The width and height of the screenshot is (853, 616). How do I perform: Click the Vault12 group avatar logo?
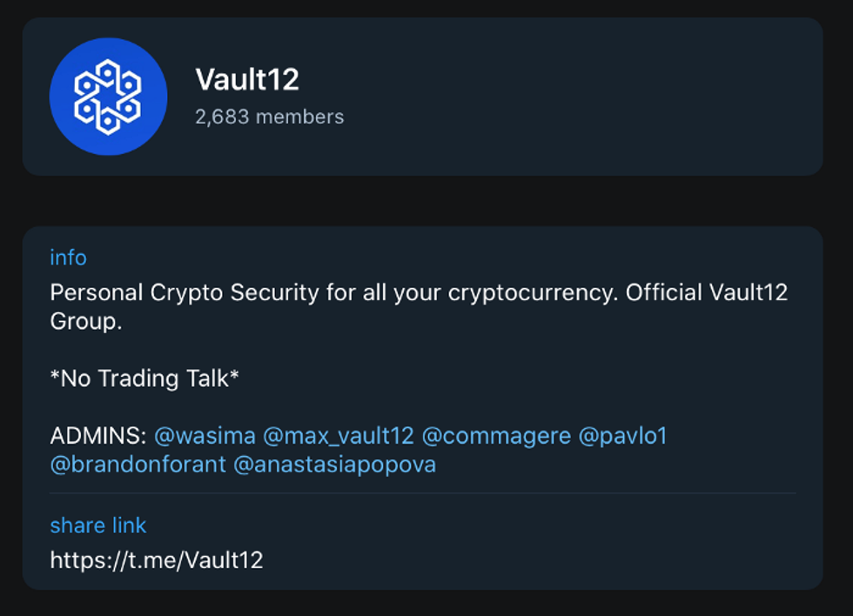(108, 97)
